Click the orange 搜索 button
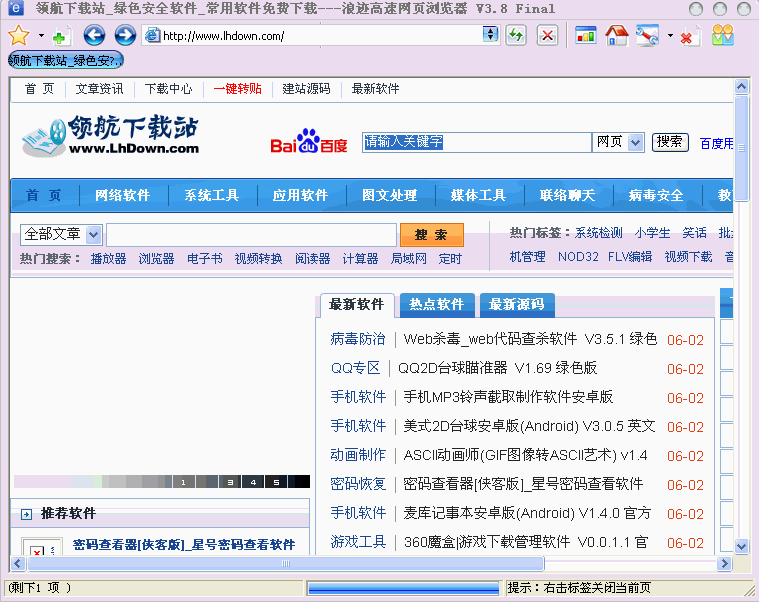Screen dimensions: 759x602 point(432,235)
